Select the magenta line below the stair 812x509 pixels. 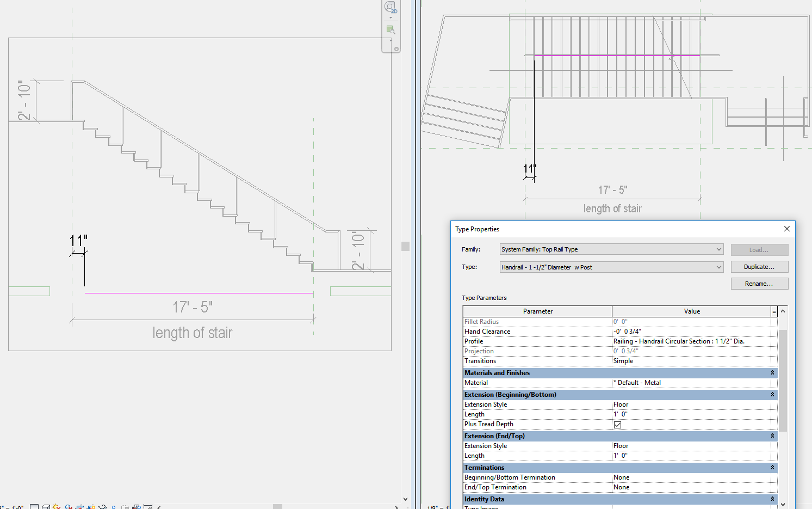[x=199, y=293]
